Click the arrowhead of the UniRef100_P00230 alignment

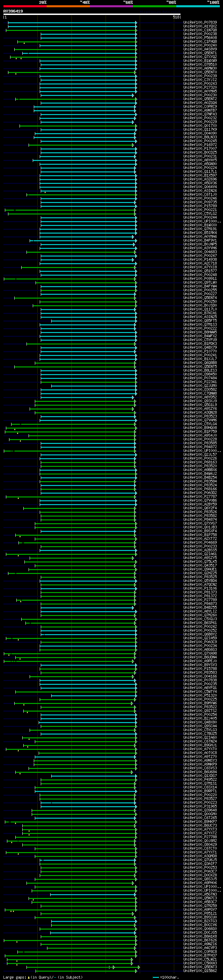[133, 96]
